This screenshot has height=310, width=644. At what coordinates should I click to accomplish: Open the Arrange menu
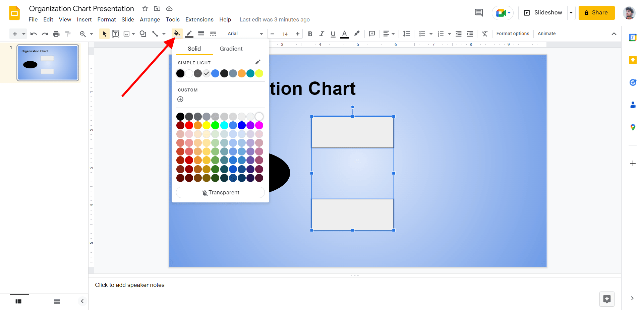click(150, 19)
